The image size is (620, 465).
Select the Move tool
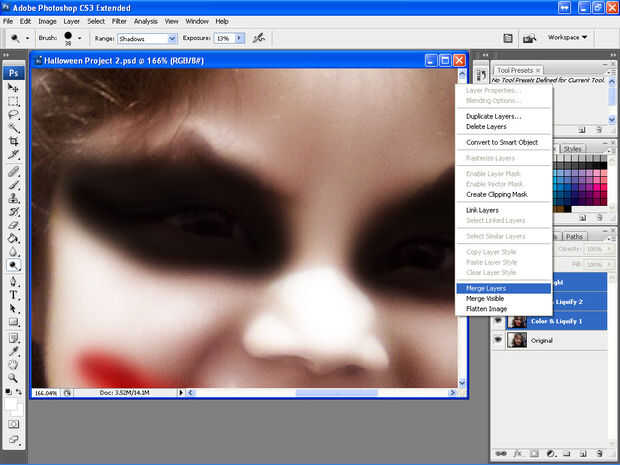coord(13,87)
